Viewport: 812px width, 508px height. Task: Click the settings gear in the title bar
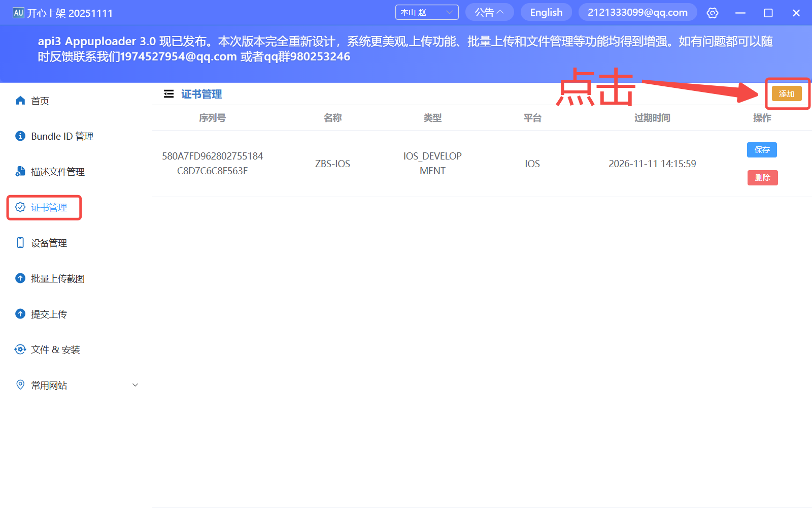713,13
